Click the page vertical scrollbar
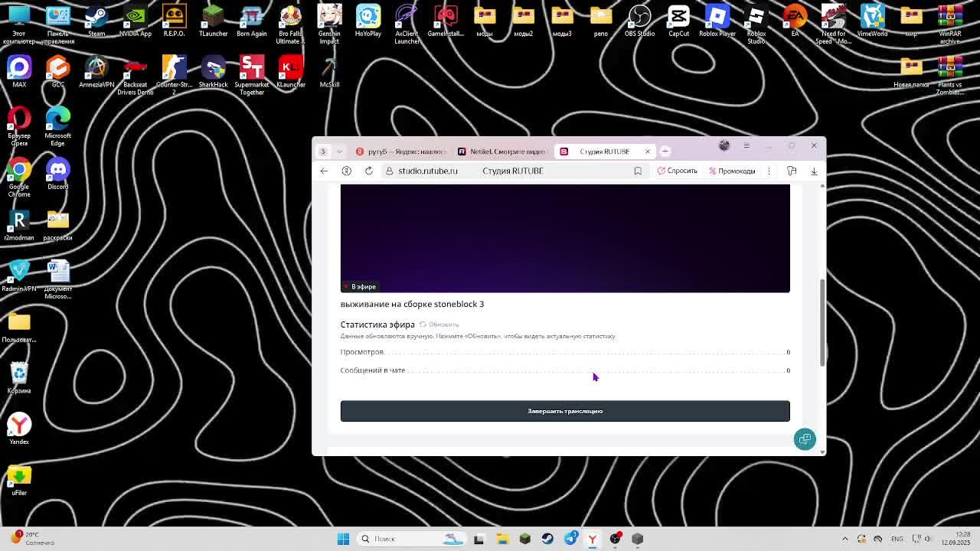The height and width of the screenshot is (551, 980). pyautogui.click(x=822, y=321)
